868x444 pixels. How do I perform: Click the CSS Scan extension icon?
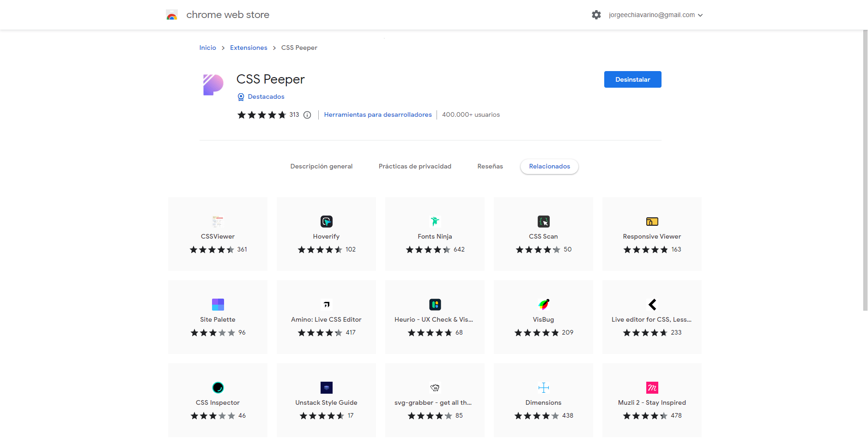[x=543, y=222]
